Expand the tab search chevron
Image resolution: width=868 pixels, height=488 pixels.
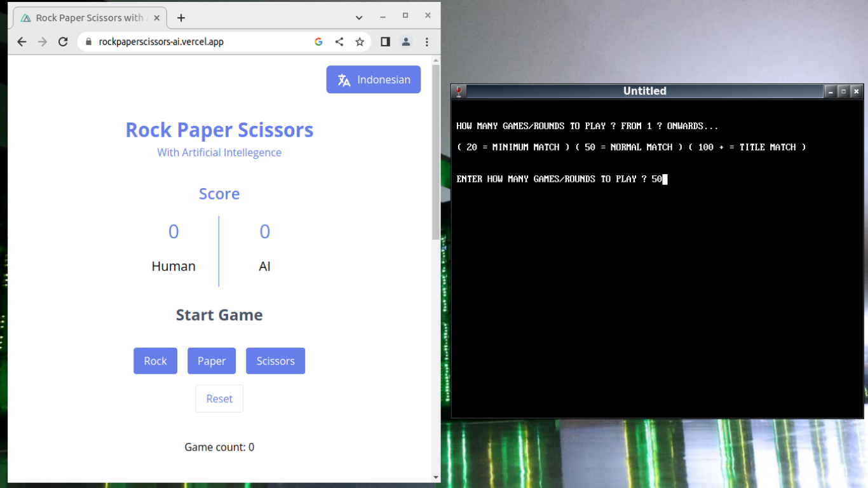(x=359, y=18)
